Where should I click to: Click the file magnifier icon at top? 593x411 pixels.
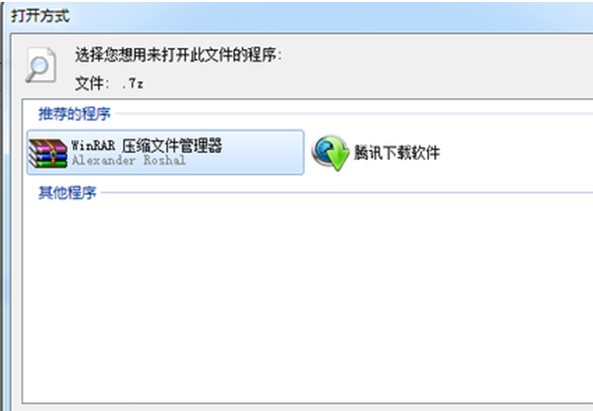pos(41,64)
